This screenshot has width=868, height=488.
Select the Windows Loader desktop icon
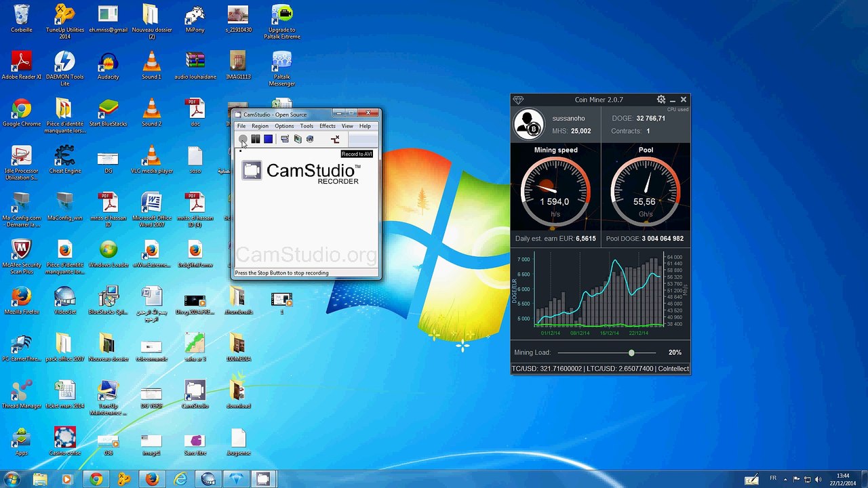[108, 253]
